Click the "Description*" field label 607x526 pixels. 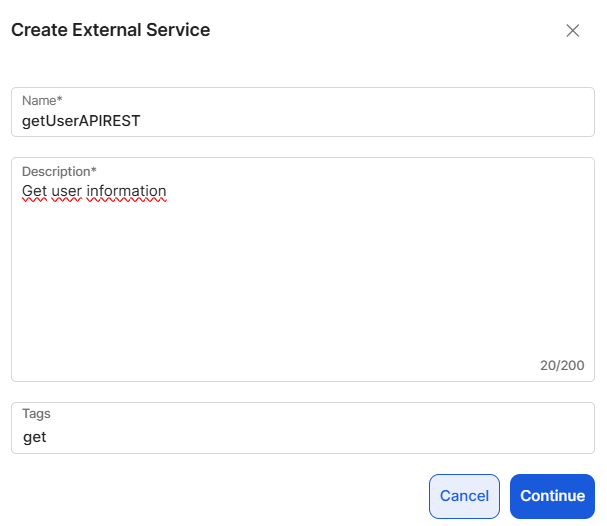(59, 171)
